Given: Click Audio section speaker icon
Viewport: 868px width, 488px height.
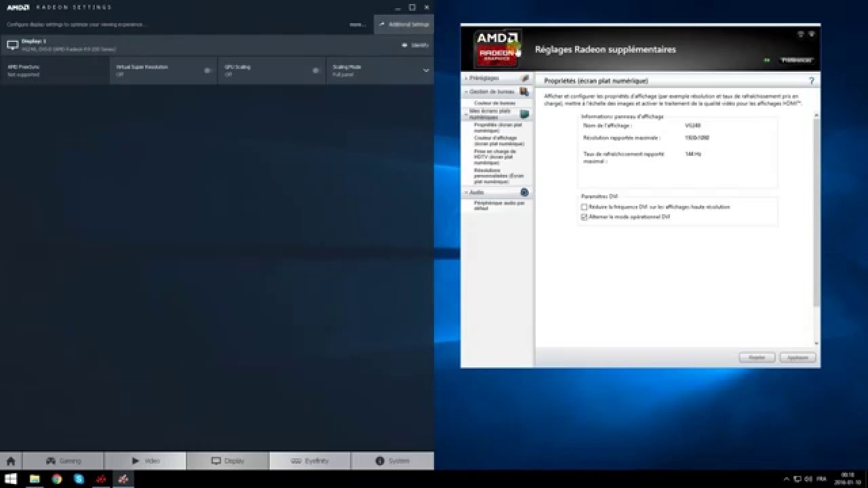Looking at the screenshot, I should pyautogui.click(x=524, y=192).
